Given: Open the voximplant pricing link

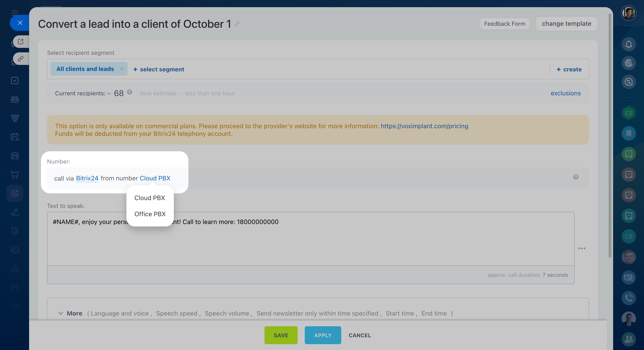Looking at the screenshot, I should click(x=424, y=126).
